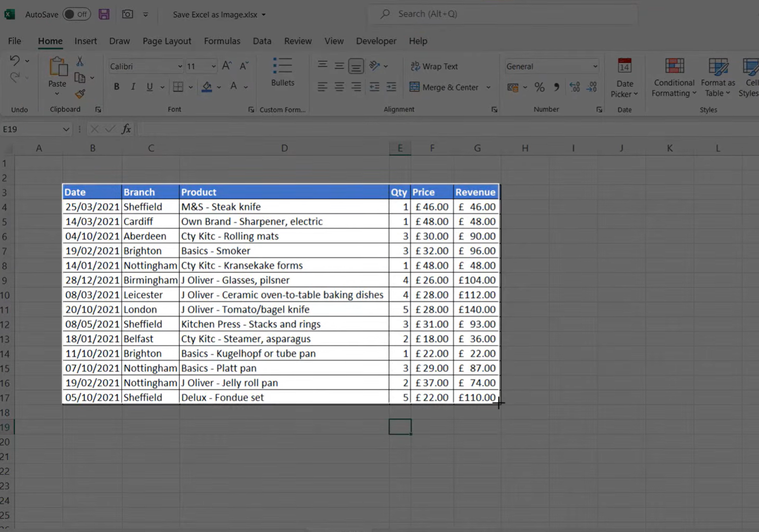Open Format as Table gallery
The image size is (759, 532).
(x=718, y=77)
